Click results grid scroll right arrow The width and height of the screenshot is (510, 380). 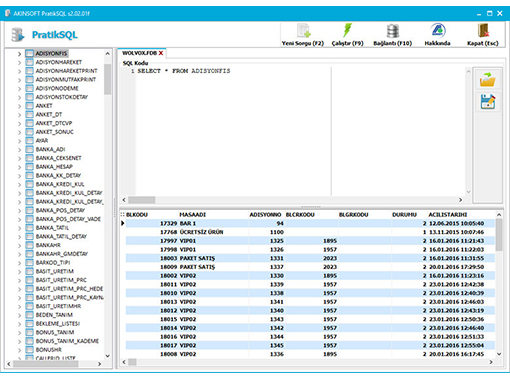491,362
